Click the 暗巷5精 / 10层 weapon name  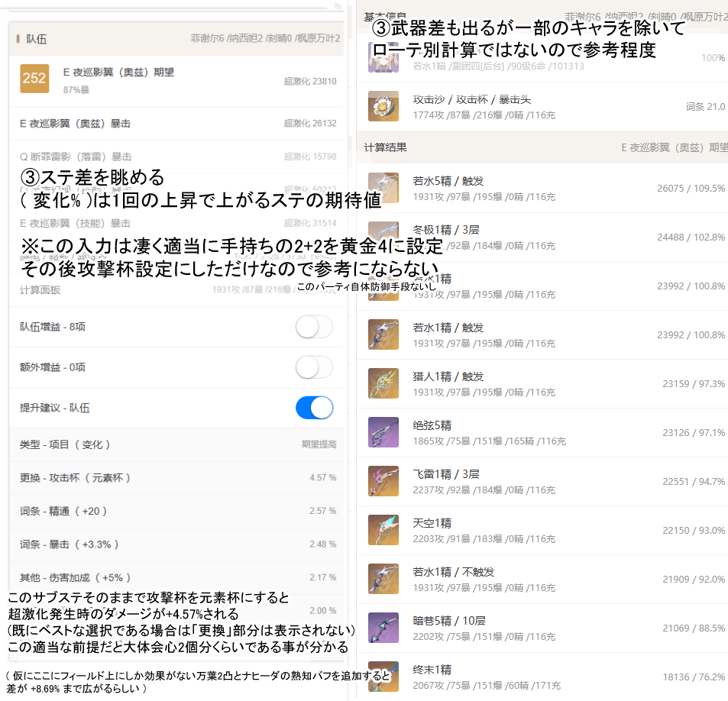point(449,621)
